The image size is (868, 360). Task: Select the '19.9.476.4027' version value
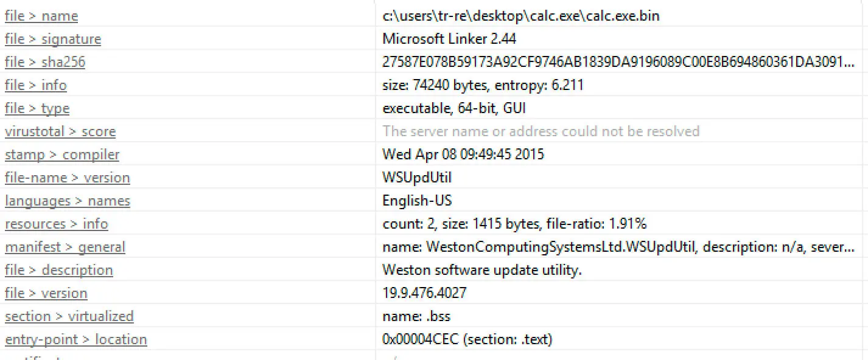coord(424,294)
